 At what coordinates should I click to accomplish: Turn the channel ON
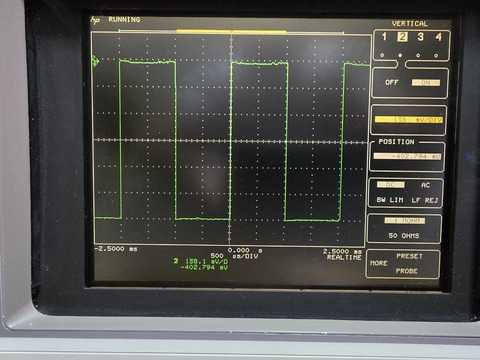point(426,83)
